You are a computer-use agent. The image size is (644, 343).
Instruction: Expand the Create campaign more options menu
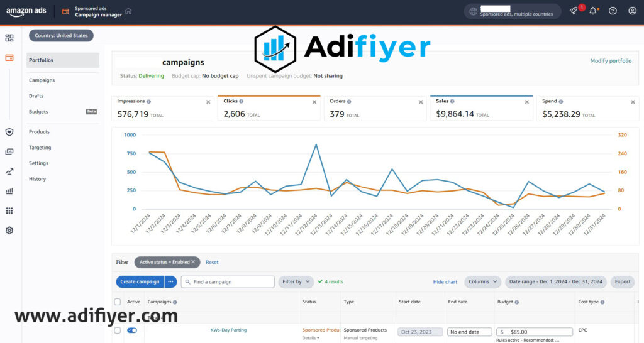(x=170, y=282)
